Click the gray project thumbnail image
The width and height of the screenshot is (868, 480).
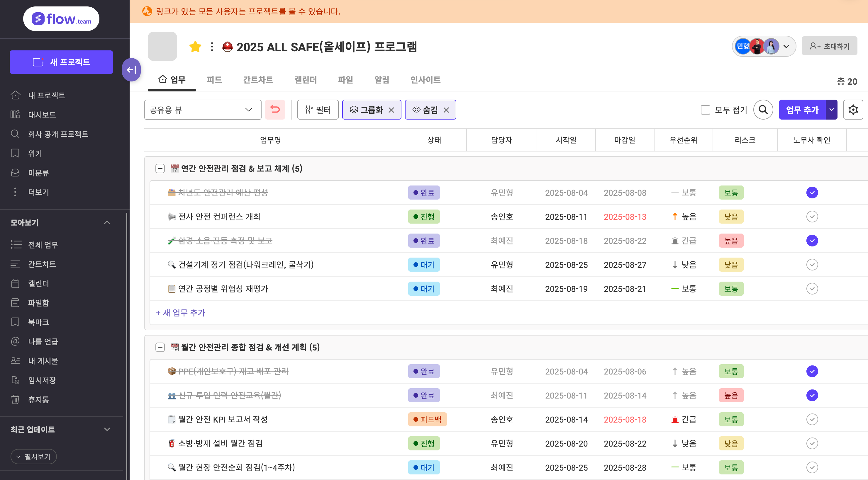[x=162, y=47]
